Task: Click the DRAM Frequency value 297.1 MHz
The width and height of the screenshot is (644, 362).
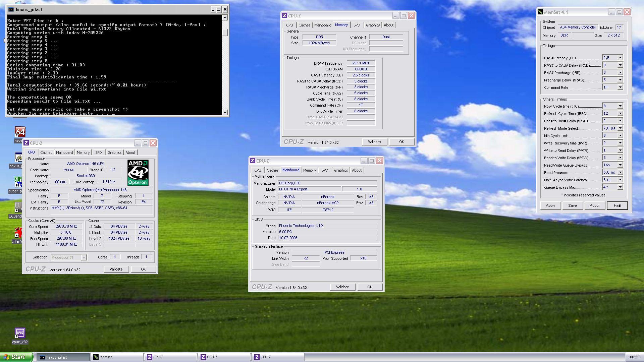Action: coord(361,63)
